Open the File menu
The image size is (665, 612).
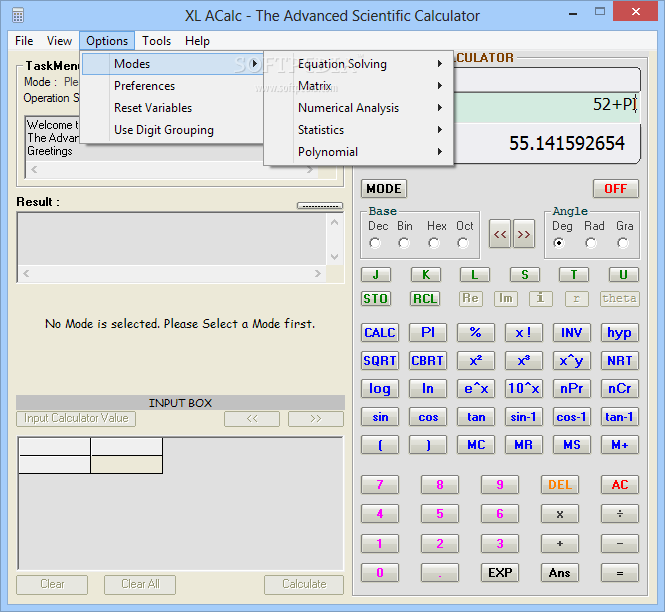point(24,41)
